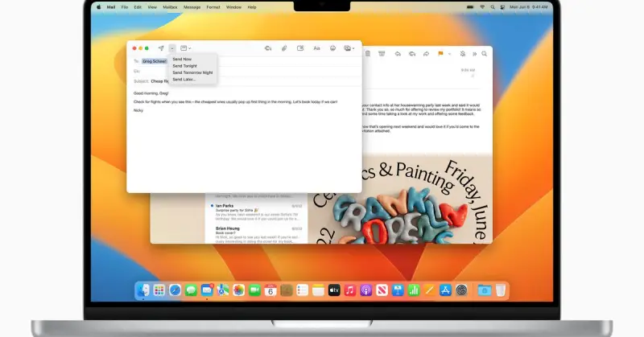
Task: Click the orange flag color button
Action: 440,54
